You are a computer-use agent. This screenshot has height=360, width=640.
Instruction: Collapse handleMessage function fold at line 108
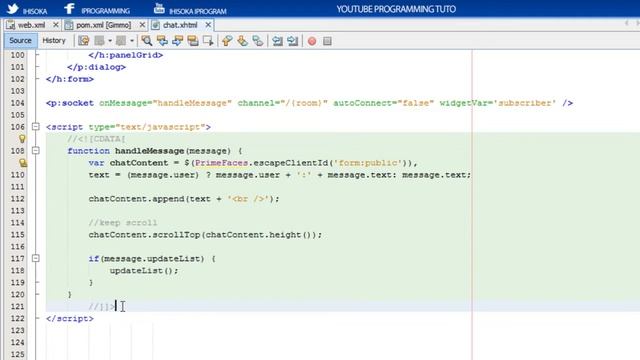36,151
